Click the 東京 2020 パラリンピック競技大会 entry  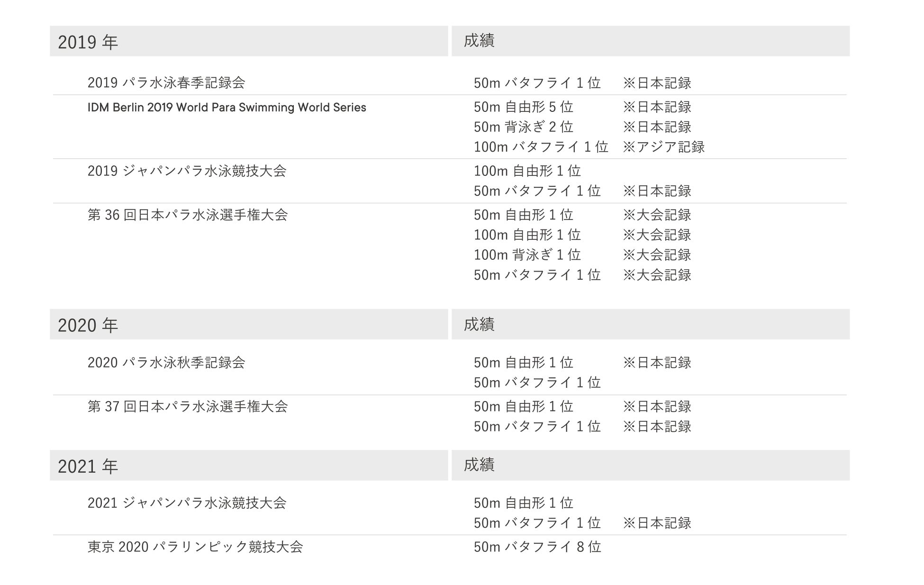(x=195, y=547)
